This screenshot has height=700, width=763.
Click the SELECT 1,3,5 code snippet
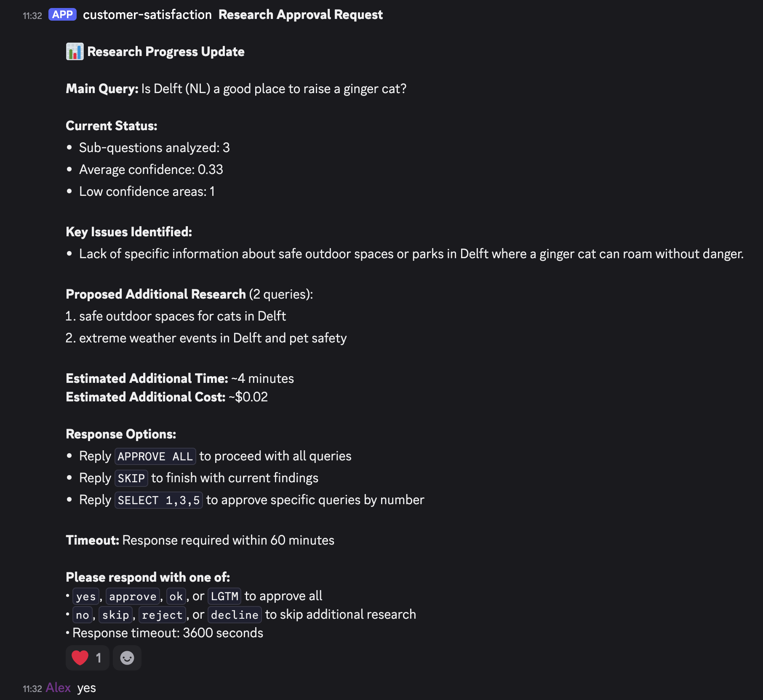coord(158,500)
